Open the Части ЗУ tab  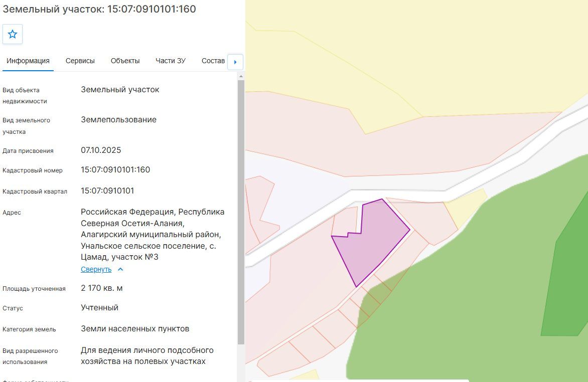coord(171,61)
